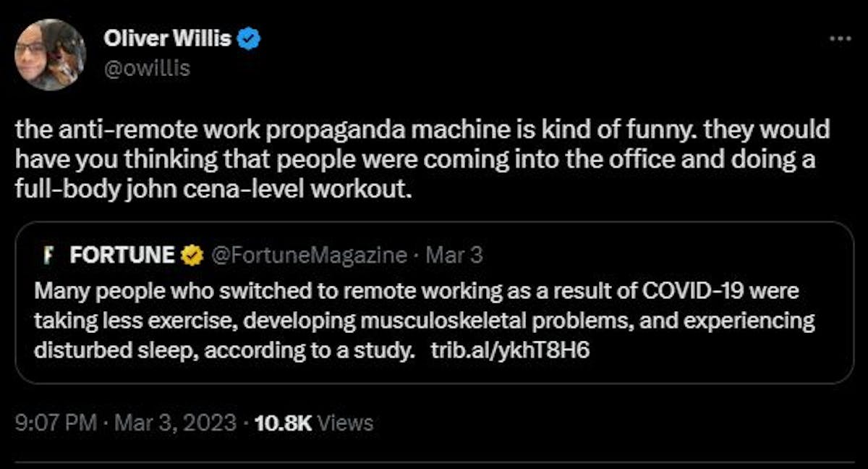Open the trib.al/ykhT8H6 link
The image size is (868, 469).
click(x=511, y=350)
